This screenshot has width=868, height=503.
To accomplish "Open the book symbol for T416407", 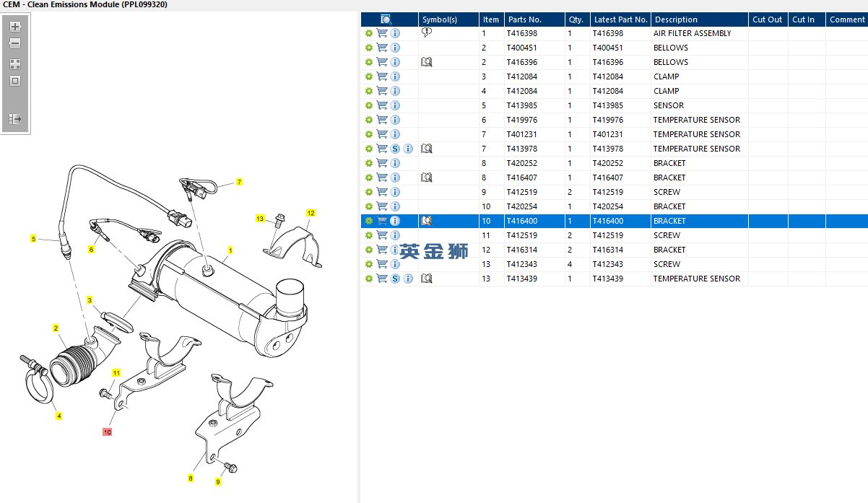I will (x=427, y=178).
